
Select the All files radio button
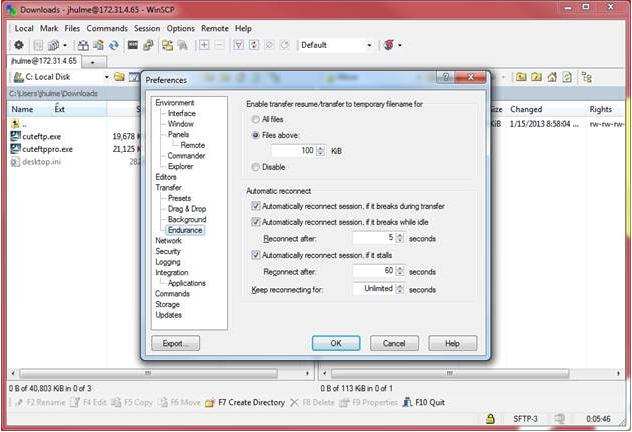point(256,119)
